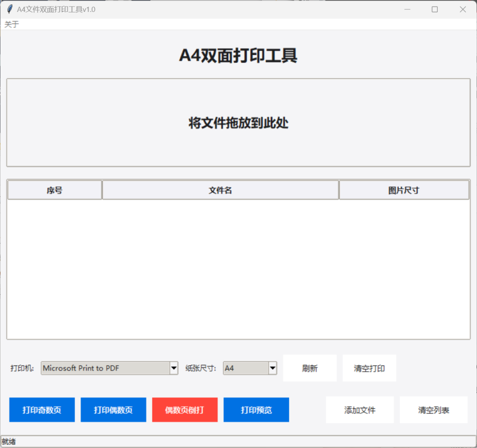Click the 将文件拖放到此处 drop area
The image size is (477, 448).
click(x=238, y=123)
